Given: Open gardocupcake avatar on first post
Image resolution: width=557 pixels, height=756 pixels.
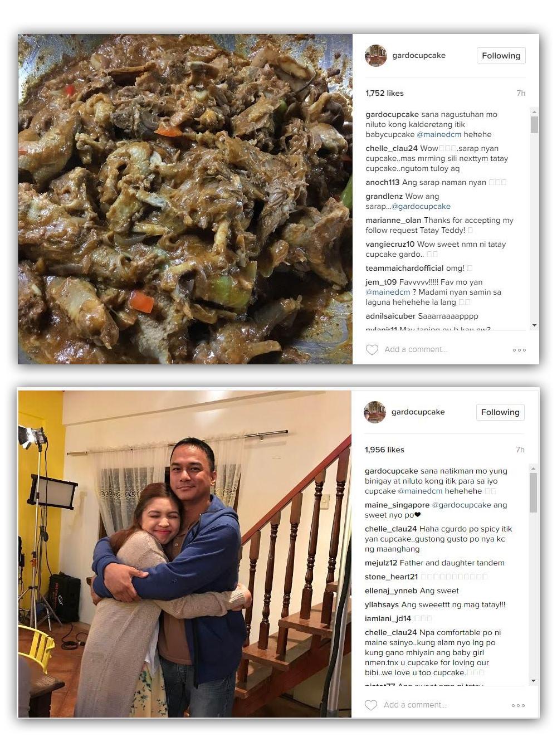Looking at the screenshot, I should pyautogui.click(x=376, y=56).
